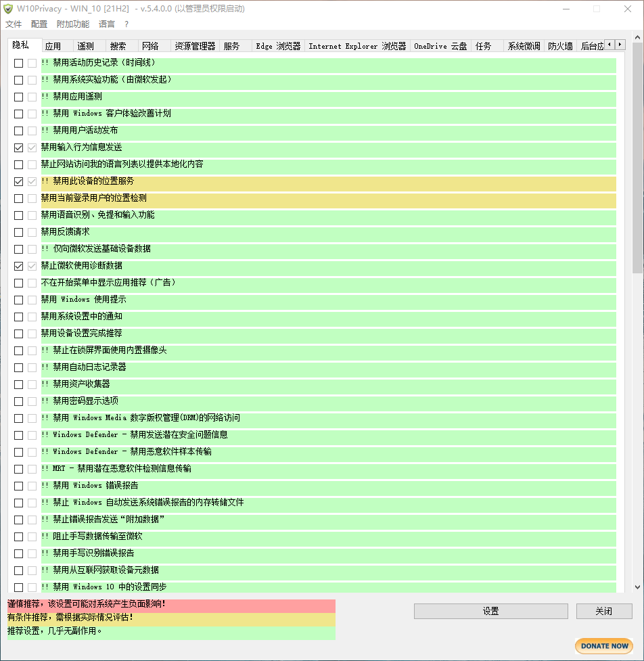The width and height of the screenshot is (644, 661).
Task: Click the vertical scrollbar thumb
Action: click(x=637, y=158)
